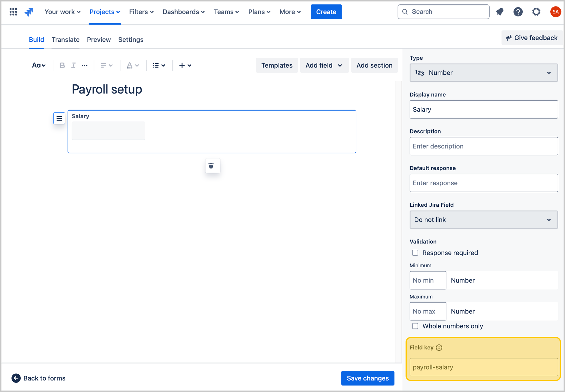Open the help question mark icon
This screenshot has width=565, height=392.
518,12
